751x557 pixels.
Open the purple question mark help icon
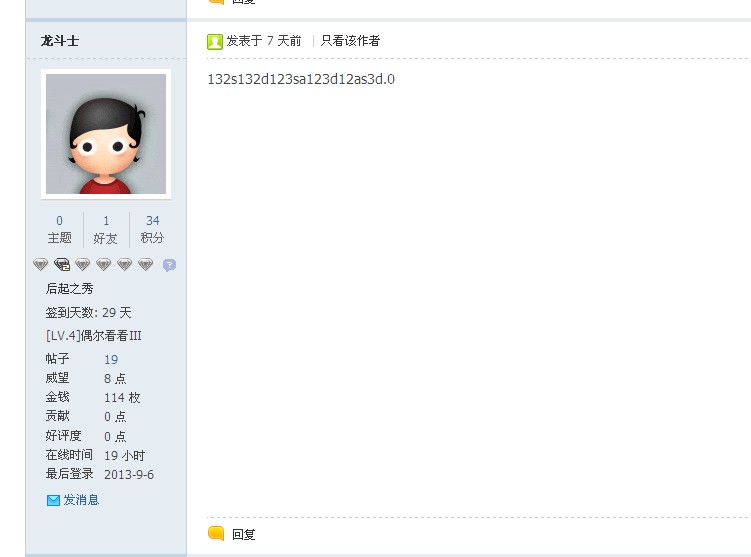[x=169, y=265]
